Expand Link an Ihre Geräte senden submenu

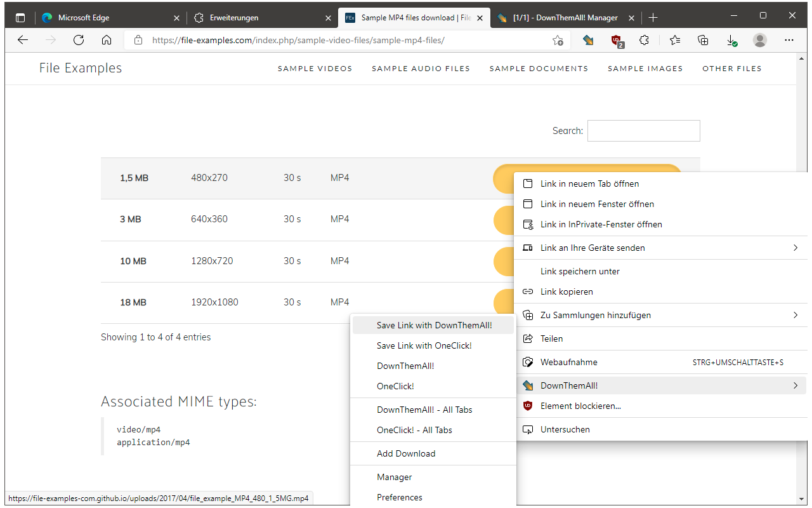click(662, 248)
